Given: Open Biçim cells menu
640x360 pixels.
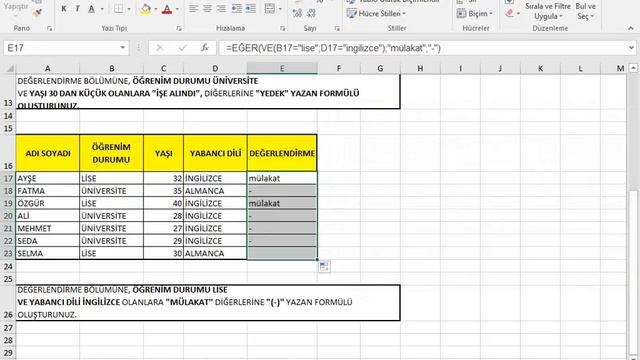Looking at the screenshot, I should point(475,13).
